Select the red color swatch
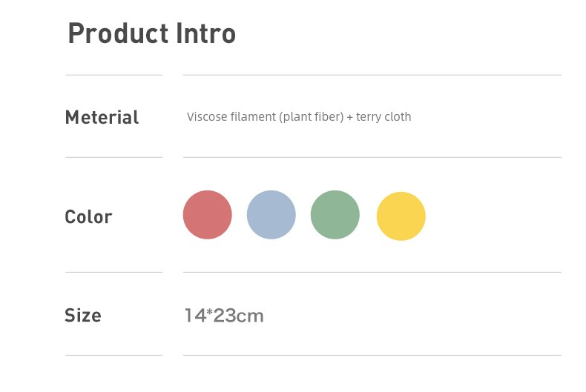Screen dimensions: 586x392 [208, 215]
